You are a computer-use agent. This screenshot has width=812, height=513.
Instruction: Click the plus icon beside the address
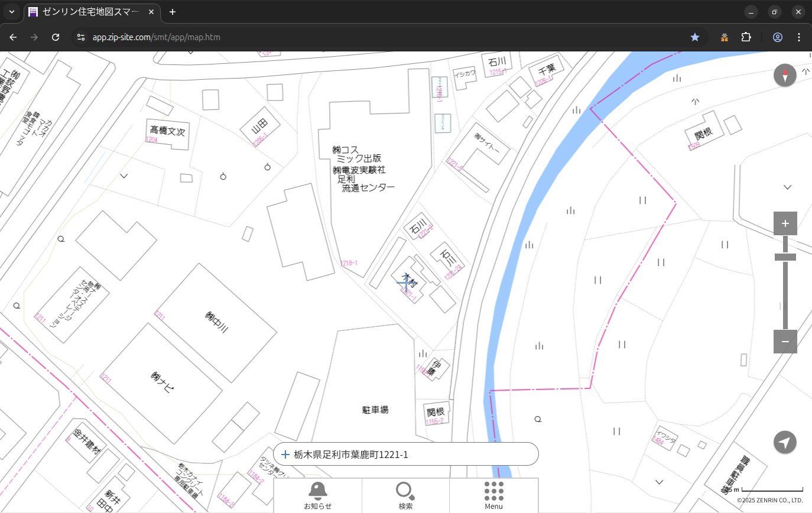click(285, 454)
